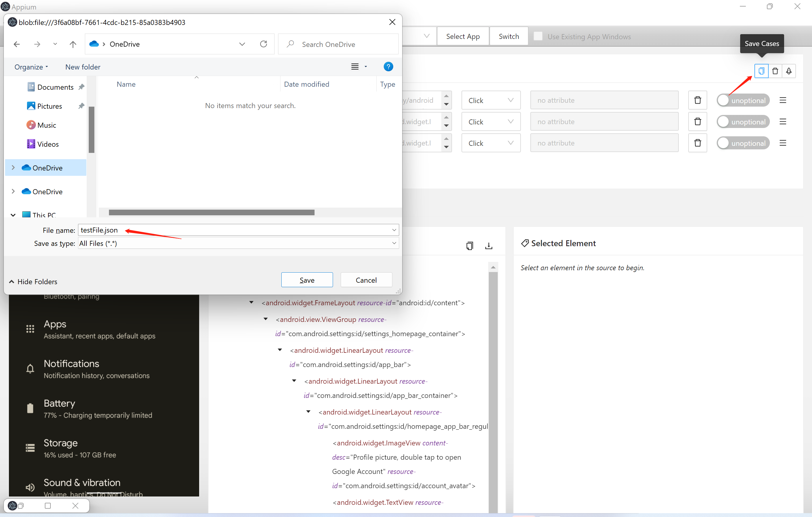Screen dimensions: 812x517
Task: Open the Organize menu
Action: coord(31,67)
